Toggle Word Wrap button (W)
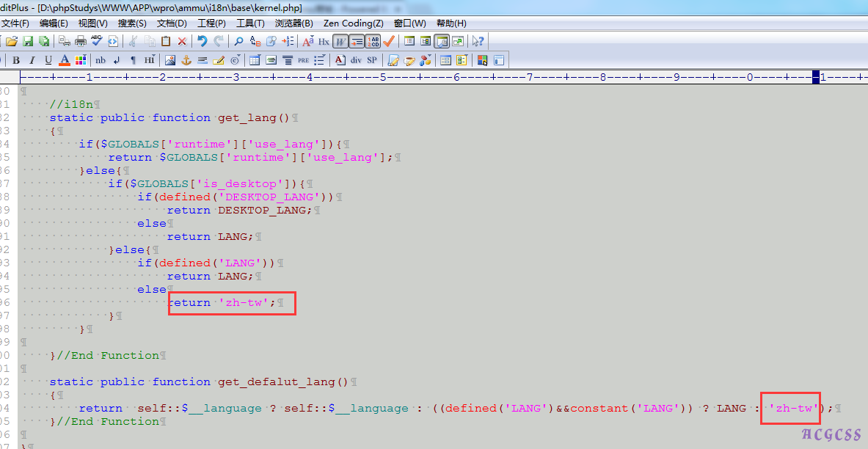 pyautogui.click(x=340, y=41)
